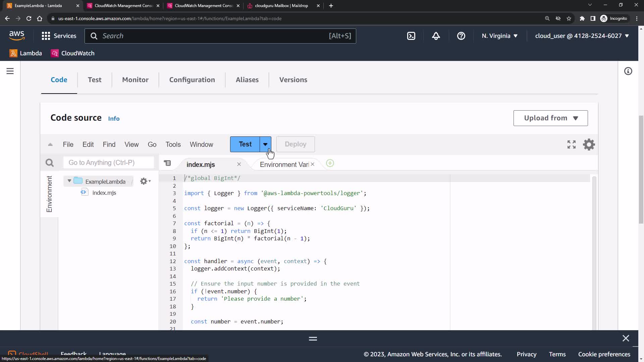Click the Go to Anything input field

coord(108,163)
